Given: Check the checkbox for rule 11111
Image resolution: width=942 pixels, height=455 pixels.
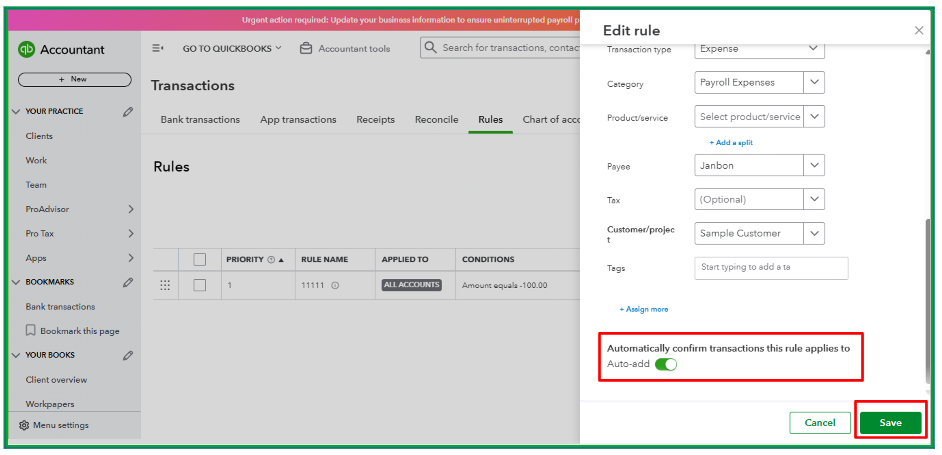Looking at the screenshot, I should 199,286.
